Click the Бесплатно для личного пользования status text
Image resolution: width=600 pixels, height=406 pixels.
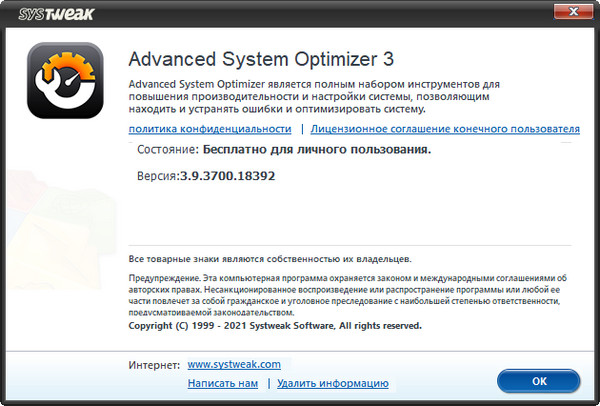pyautogui.click(x=316, y=150)
